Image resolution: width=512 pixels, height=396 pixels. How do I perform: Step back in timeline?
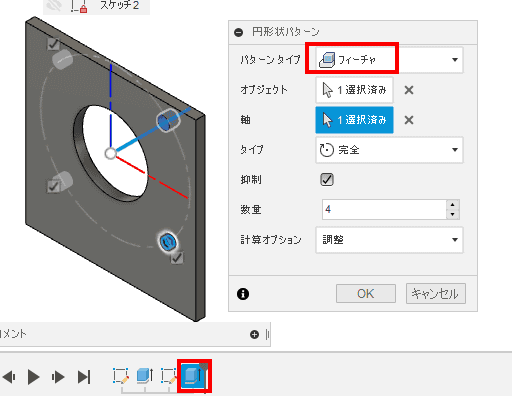point(9,377)
